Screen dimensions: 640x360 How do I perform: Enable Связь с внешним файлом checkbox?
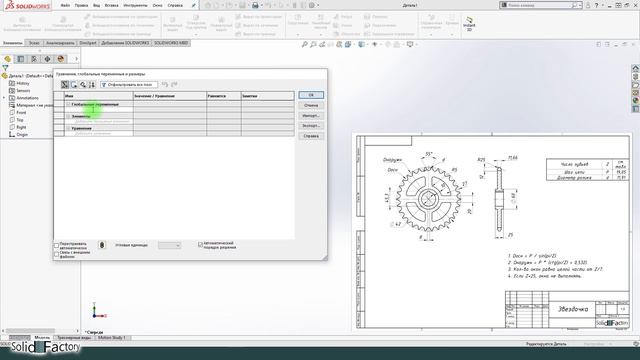[x=57, y=254]
